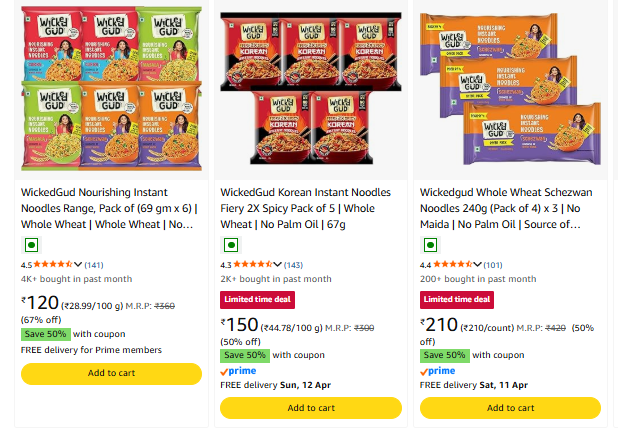Click vegetarian icon on Korean Instant Noodles

point(231,243)
